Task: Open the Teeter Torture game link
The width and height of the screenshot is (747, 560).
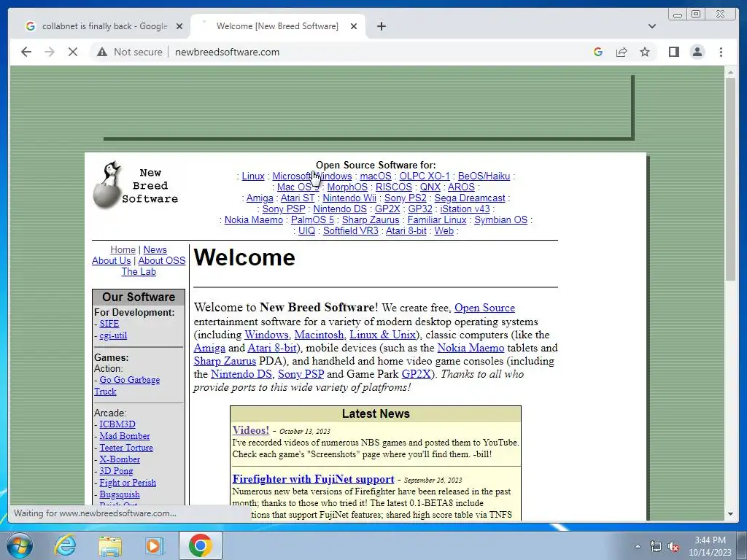Action: click(x=125, y=448)
